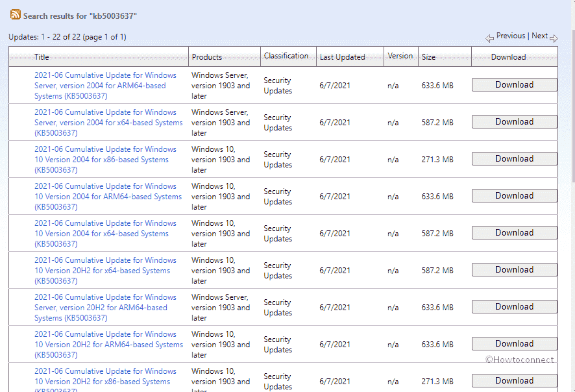Go to the Previous results page link
Image resolution: width=575 pixels, height=392 pixels.
pyautogui.click(x=511, y=36)
